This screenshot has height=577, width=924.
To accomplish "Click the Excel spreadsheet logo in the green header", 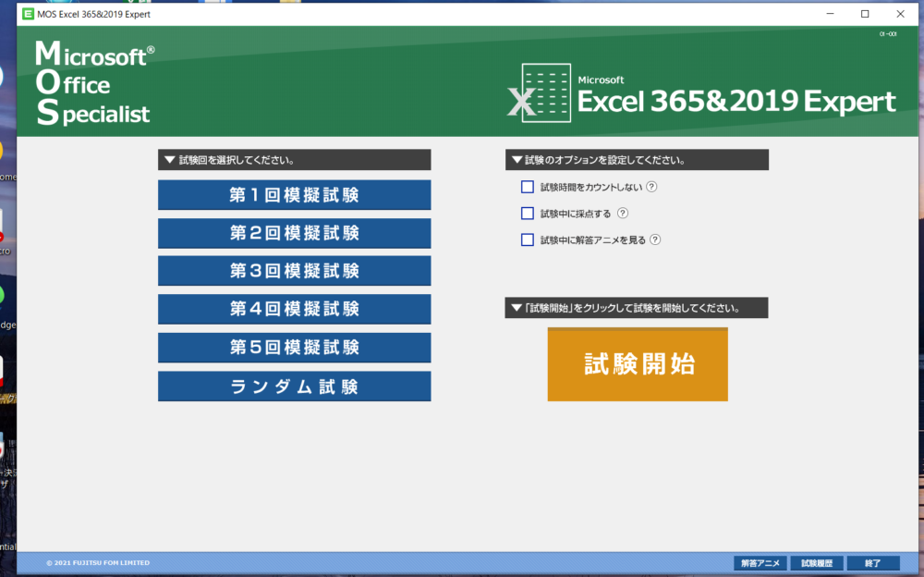I will coord(547,92).
